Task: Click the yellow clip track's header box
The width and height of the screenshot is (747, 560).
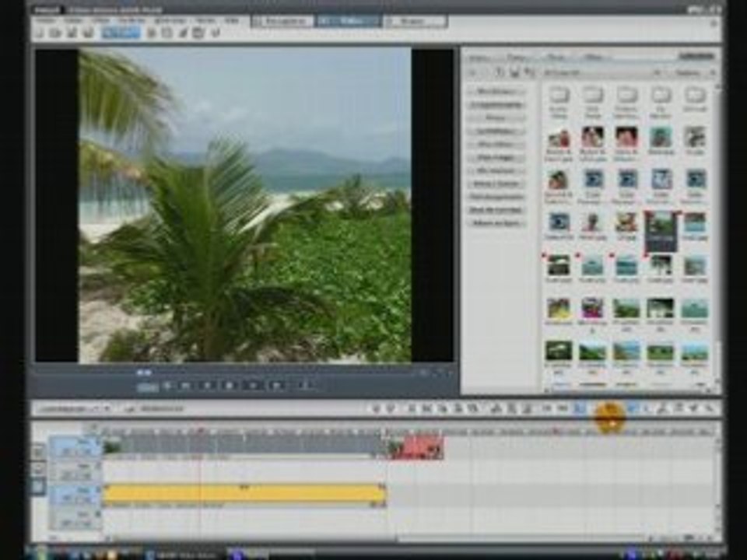Action: coord(75,495)
